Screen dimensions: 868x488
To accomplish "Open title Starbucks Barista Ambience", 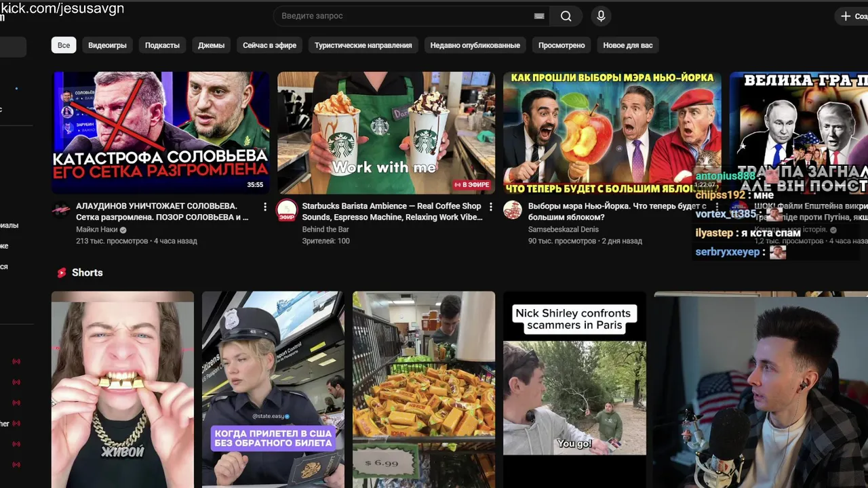I will (x=391, y=211).
